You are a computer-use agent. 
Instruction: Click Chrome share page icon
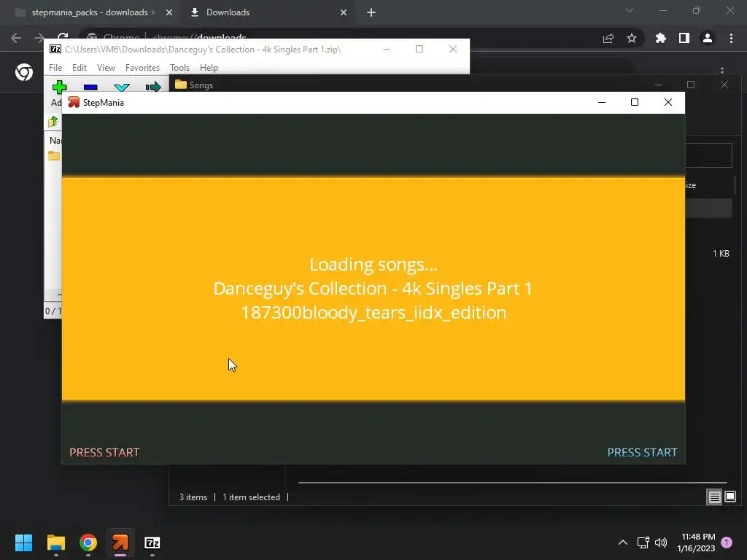pos(608,38)
